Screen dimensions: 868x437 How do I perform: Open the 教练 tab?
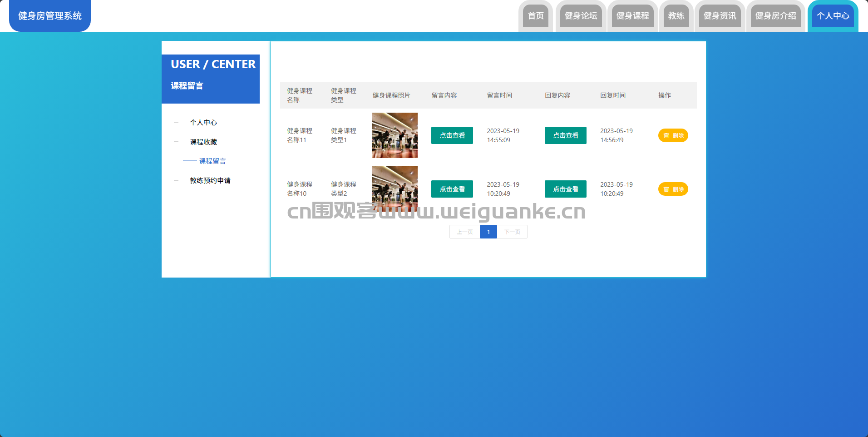pyautogui.click(x=676, y=16)
